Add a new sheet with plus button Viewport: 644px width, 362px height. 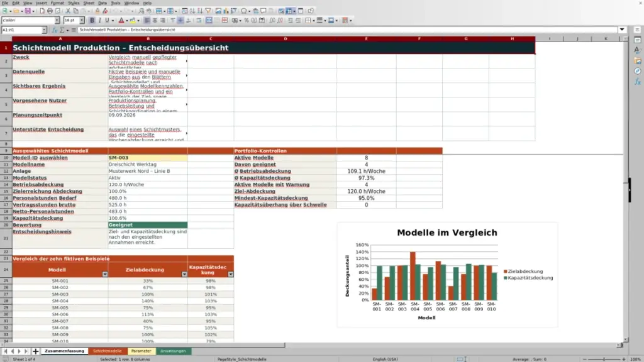pyautogui.click(x=35, y=351)
